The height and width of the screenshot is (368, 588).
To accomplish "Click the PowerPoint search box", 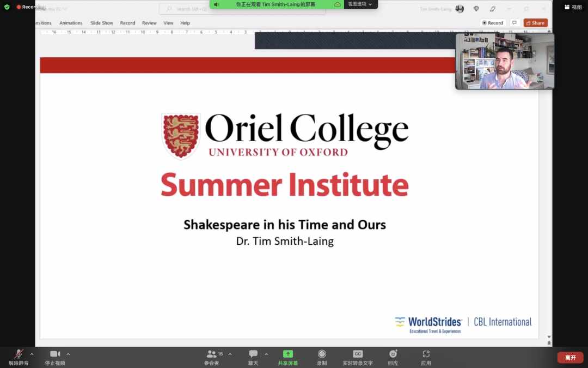I will click(x=242, y=9).
